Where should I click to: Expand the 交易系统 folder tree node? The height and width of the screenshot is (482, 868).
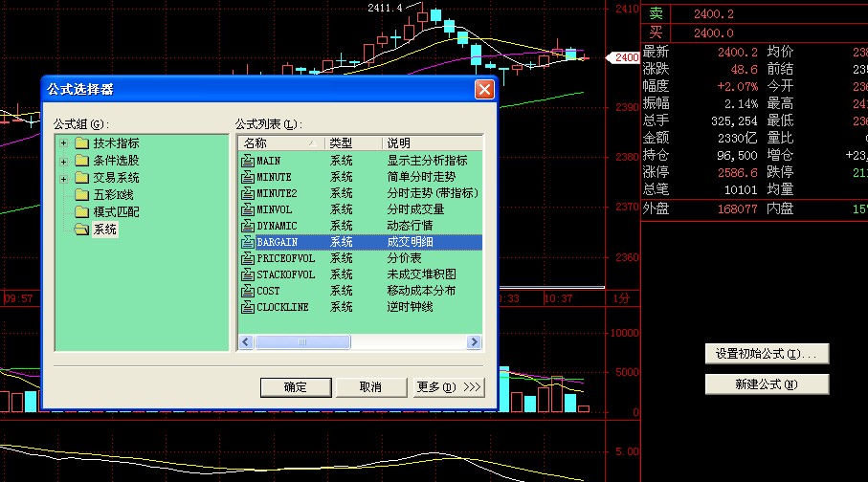(64, 178)
